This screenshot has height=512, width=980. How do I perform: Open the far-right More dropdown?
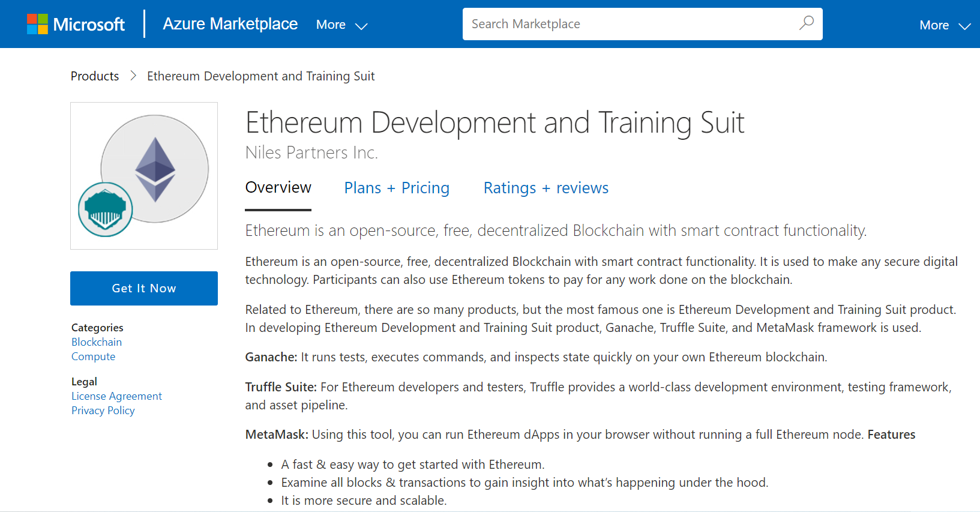(x=944, y=25)
